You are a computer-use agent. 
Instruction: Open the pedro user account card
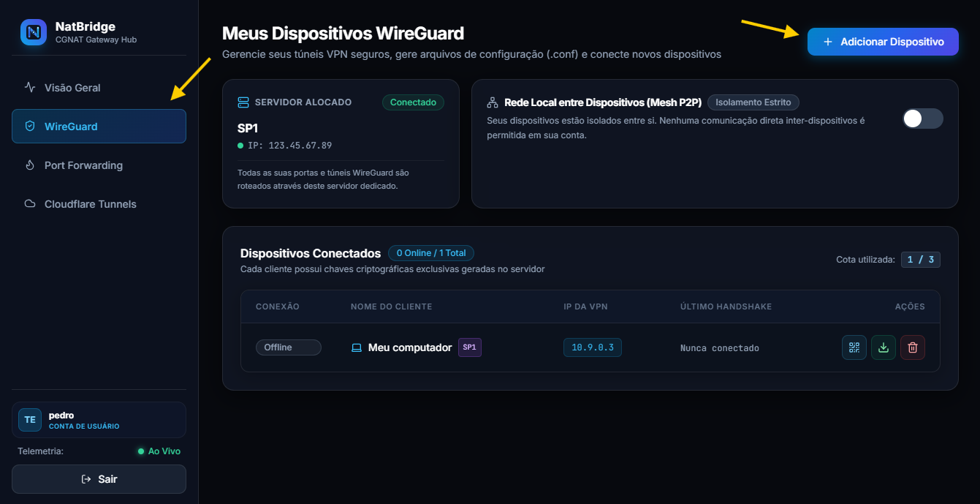(99, 420)
